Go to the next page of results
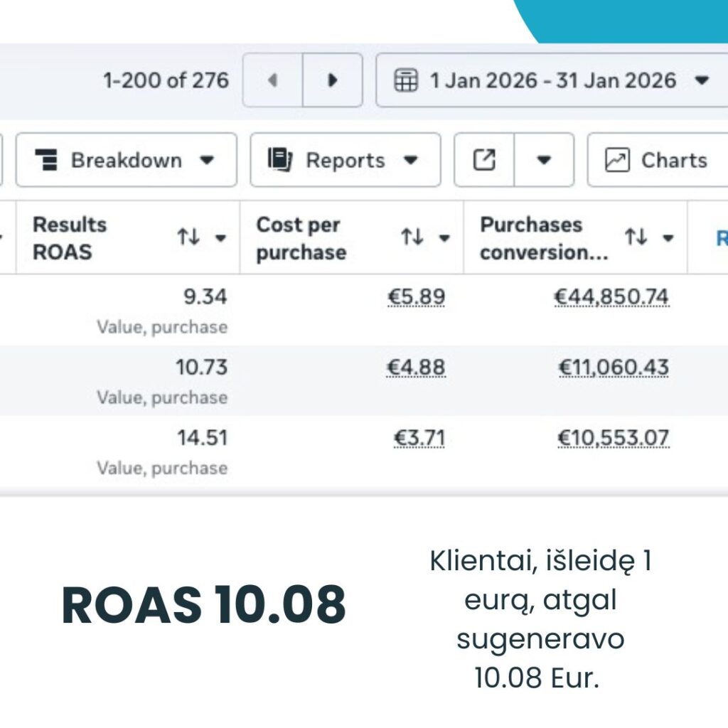This screenshot has height=728, width=728. point(332,80)
